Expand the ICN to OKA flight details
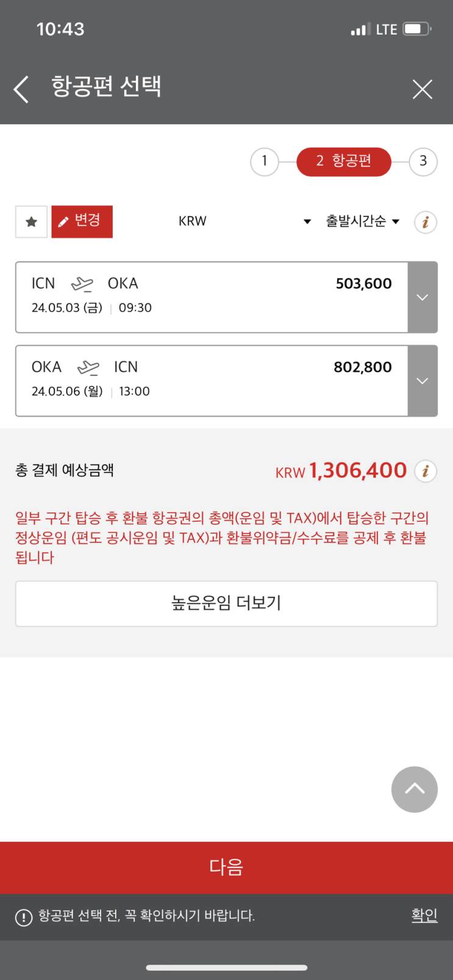This screenshot has height=980, width=453. pos(423,297)
